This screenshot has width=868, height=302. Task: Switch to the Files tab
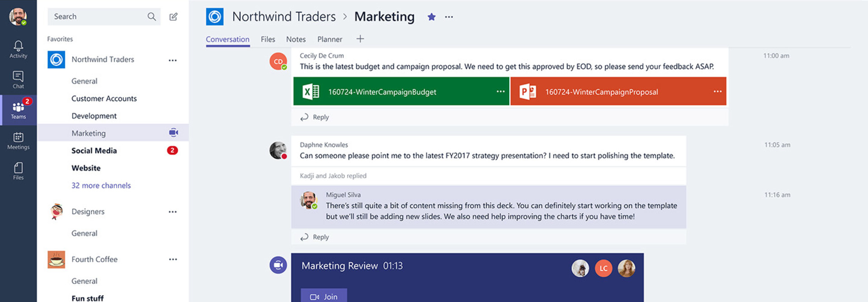(268, 39)
